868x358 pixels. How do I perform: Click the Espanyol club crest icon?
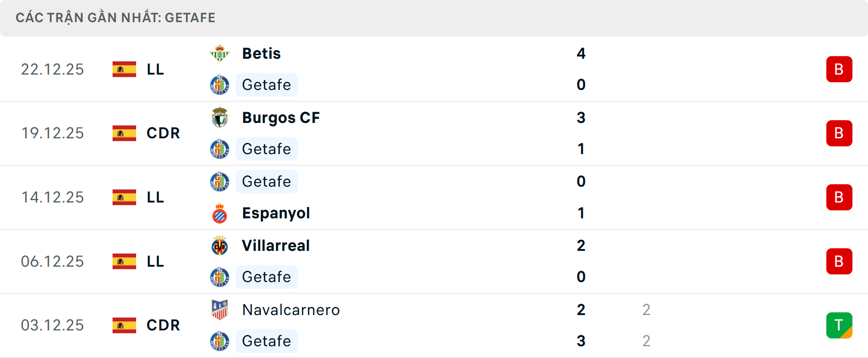click(220, 213)
